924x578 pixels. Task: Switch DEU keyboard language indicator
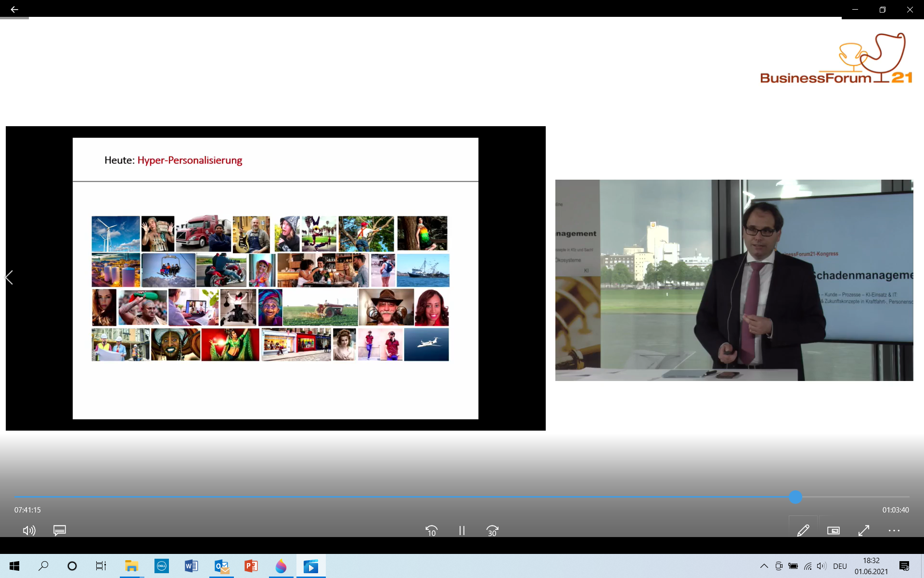click(840, 566)
